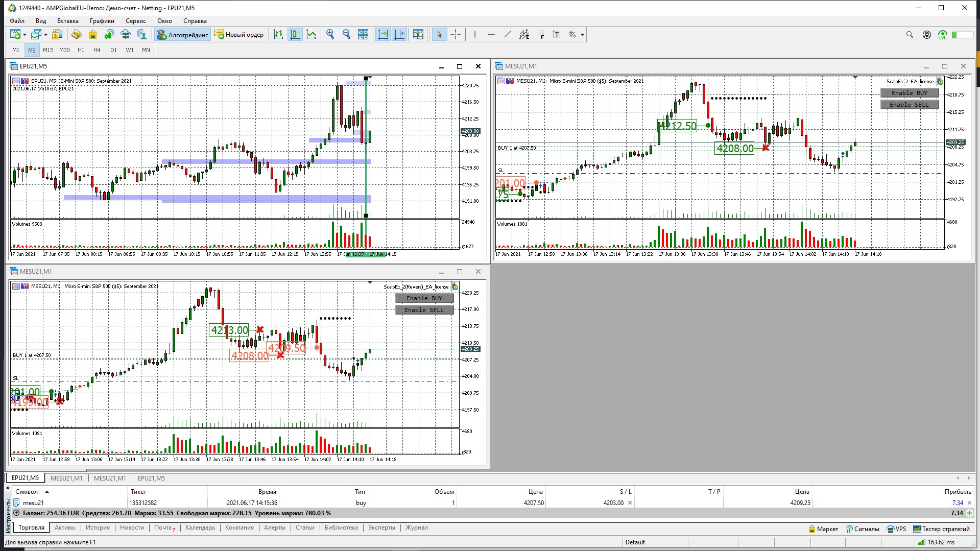Expand the shapes tool dropdown arrow
The height and width of the screenshot is (551, 980).
[582, 35]
